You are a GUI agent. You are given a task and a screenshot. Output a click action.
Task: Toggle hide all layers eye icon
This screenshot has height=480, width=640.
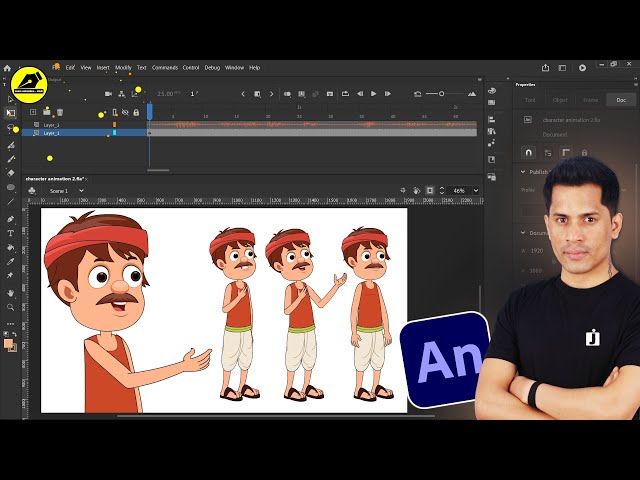[125, 112]
